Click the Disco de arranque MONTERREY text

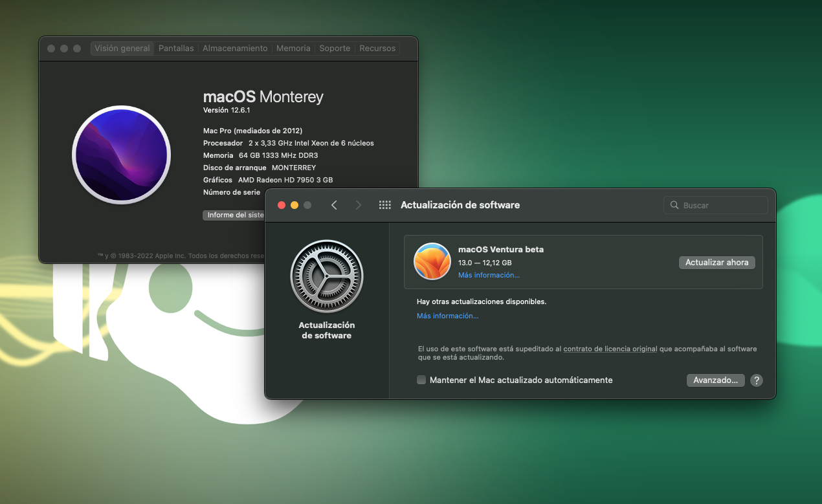[x=260, y=168]
